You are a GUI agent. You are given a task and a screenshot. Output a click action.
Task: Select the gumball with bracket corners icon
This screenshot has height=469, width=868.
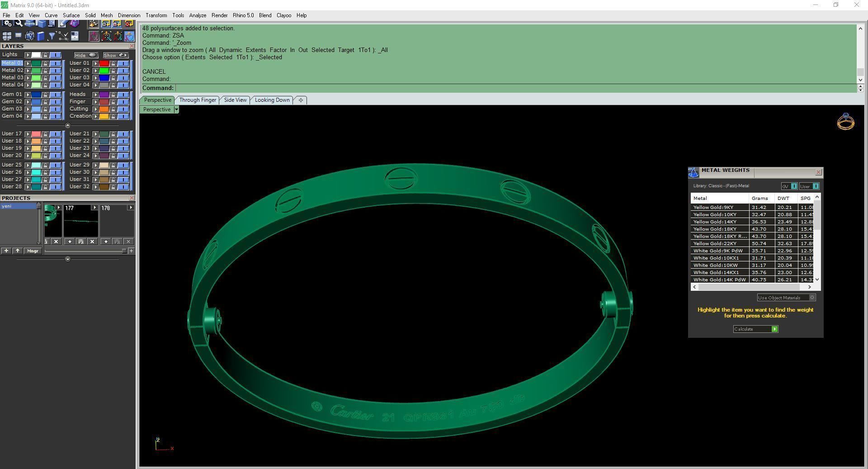pos(106,36)
